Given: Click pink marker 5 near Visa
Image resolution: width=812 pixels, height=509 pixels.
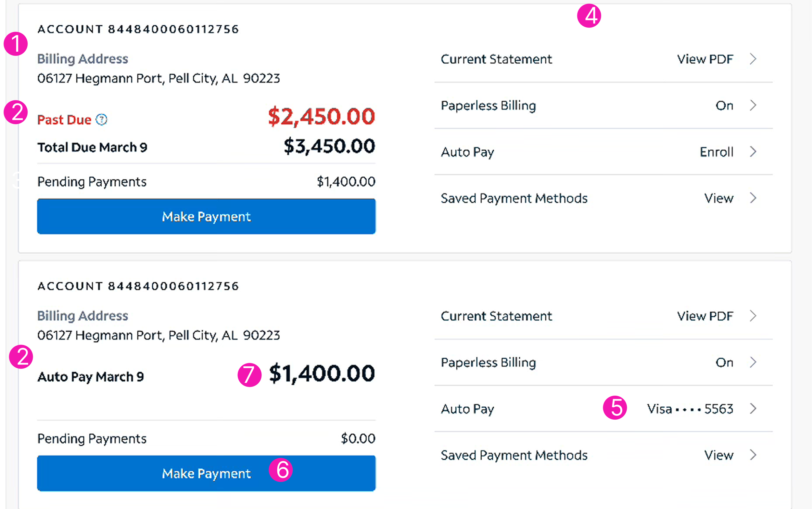Looking at the screenshot, I should [x=615, y=408].
